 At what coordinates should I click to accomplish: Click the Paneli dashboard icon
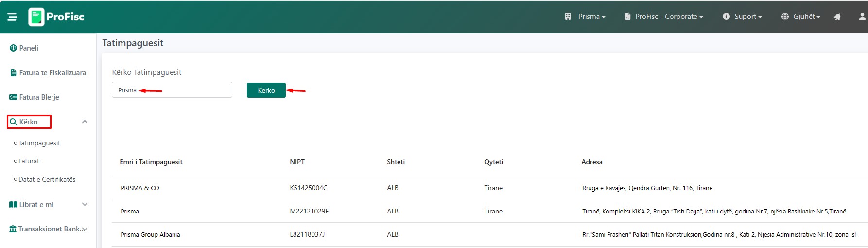pos(13,48)
